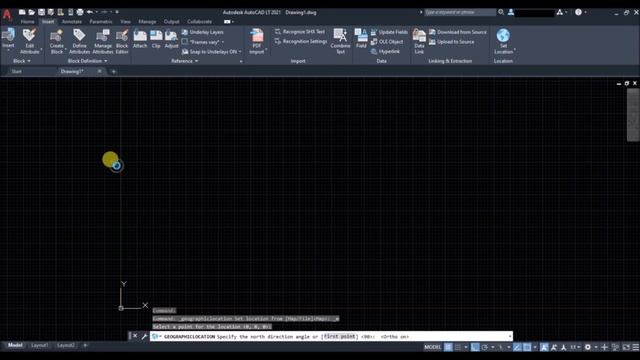The height and width of the screenshot is (360, 640).
Task: Expand the Quick Access Toolbar customize arrow
Action: 117,12
